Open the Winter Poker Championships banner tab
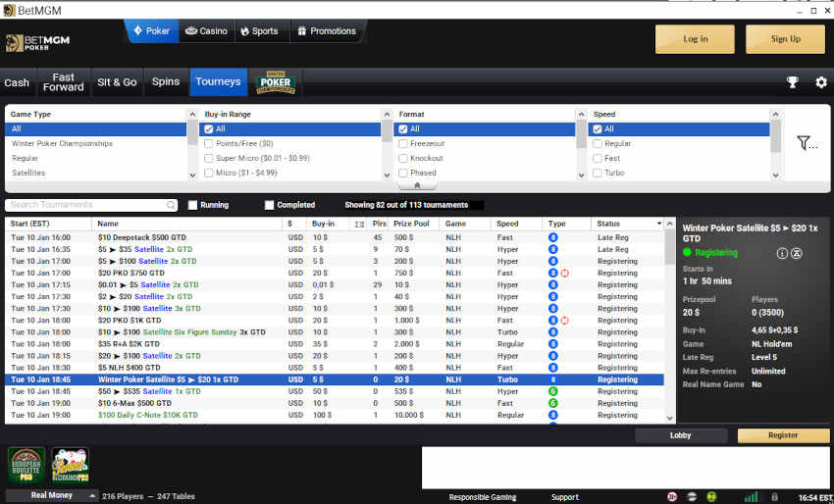The image size is (834, 504). (276, 82)
